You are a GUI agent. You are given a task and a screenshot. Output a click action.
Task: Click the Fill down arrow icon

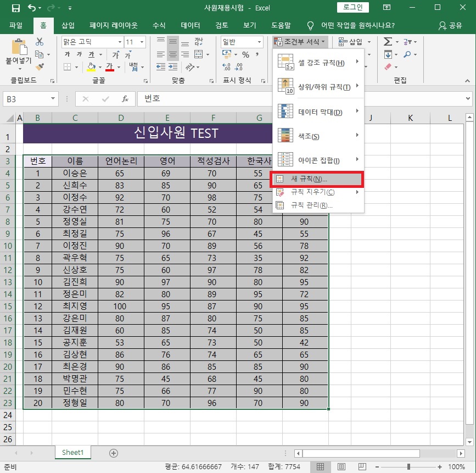tap(388, 55)
